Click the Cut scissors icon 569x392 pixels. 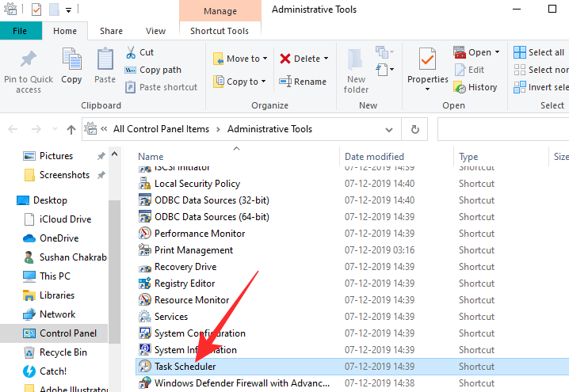pos(131,52)
